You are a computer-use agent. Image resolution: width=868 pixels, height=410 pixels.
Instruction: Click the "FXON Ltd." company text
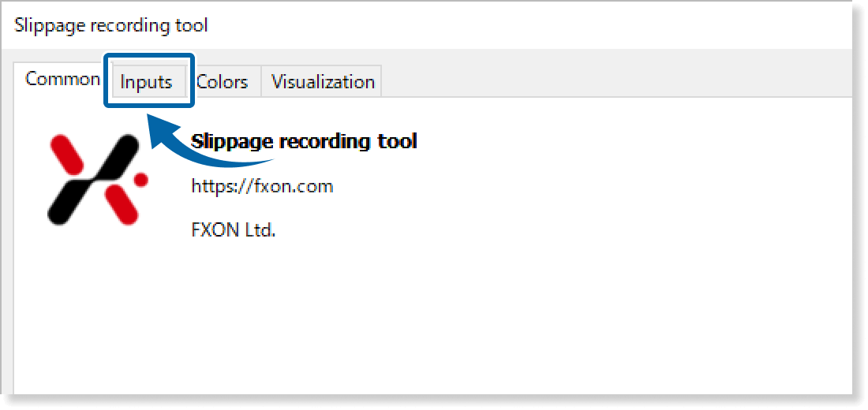(x=234, y=231)
